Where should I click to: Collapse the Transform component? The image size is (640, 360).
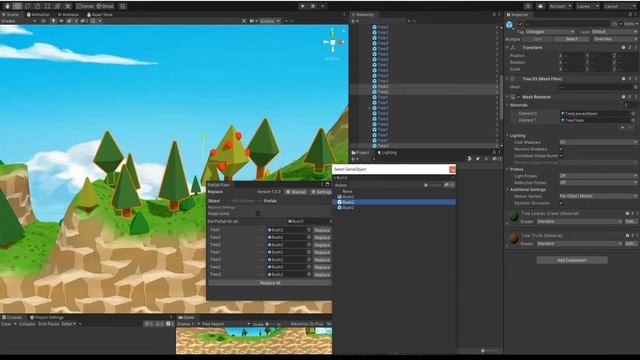[508, 48]
